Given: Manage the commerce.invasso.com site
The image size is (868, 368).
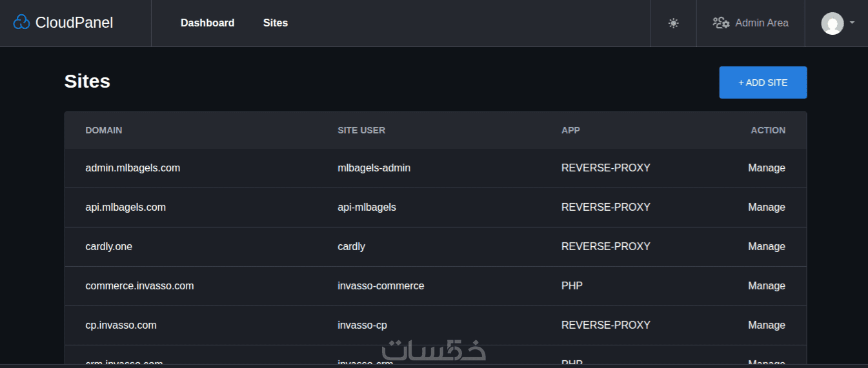Looking at the screenshot, I should [766, 286].
